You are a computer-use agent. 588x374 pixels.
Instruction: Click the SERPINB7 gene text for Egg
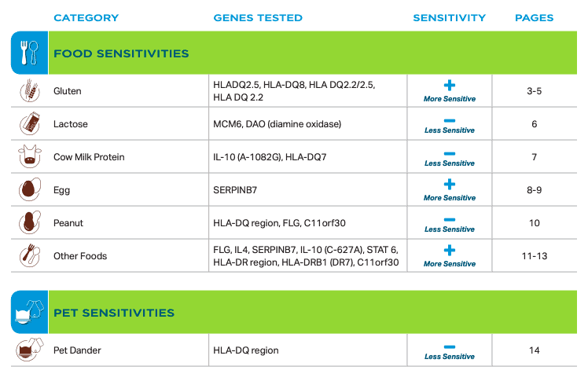(x=235, y=190)
